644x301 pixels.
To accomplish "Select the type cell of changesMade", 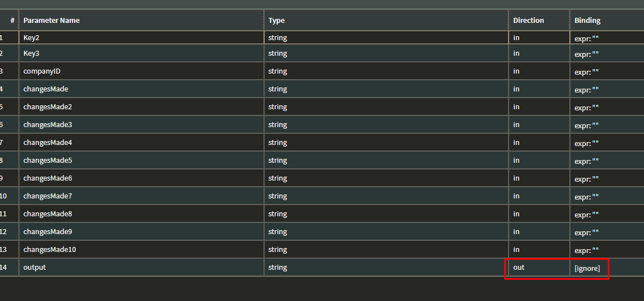I will point(386,89).
